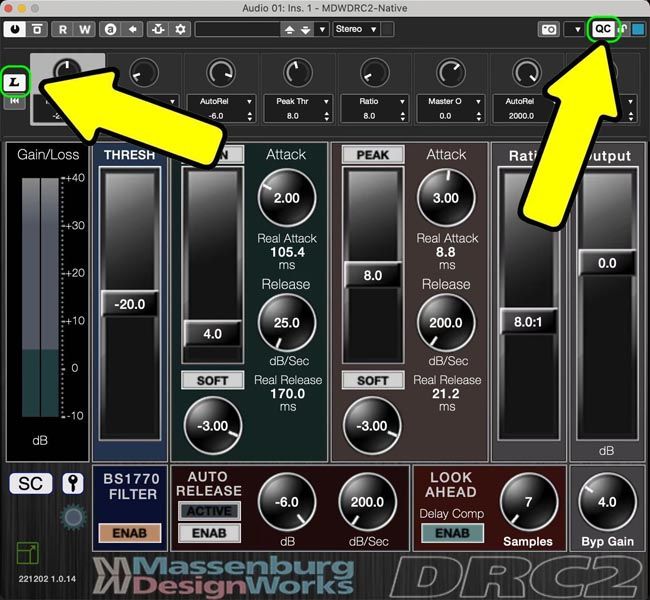
Task: Click the PEAK soft -3.00 knob
Action: pos(372,426)
